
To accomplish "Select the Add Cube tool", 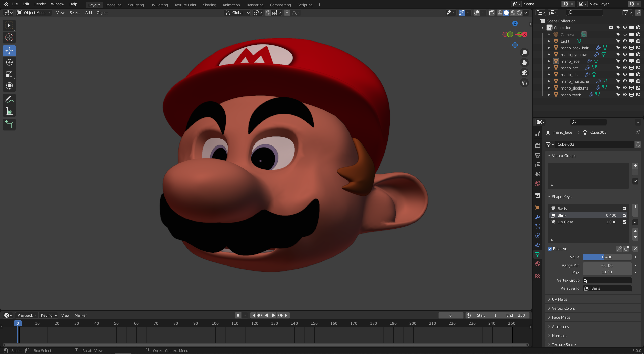I will tap(9, 125).
